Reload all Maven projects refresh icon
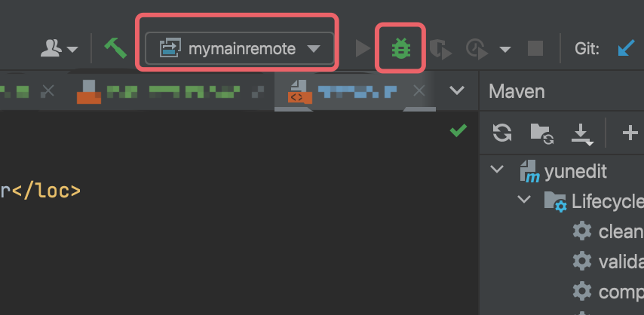This screenshot has width=644, height=315. 502,133
